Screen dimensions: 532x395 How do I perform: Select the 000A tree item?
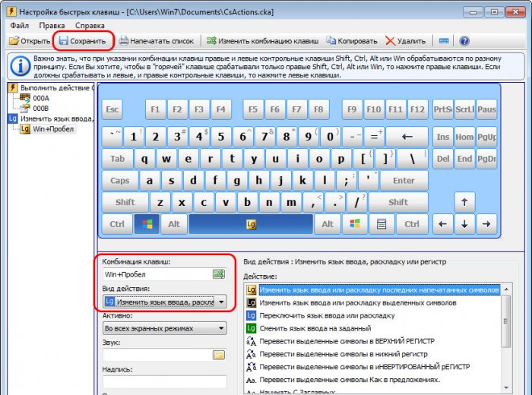point(35,98)
